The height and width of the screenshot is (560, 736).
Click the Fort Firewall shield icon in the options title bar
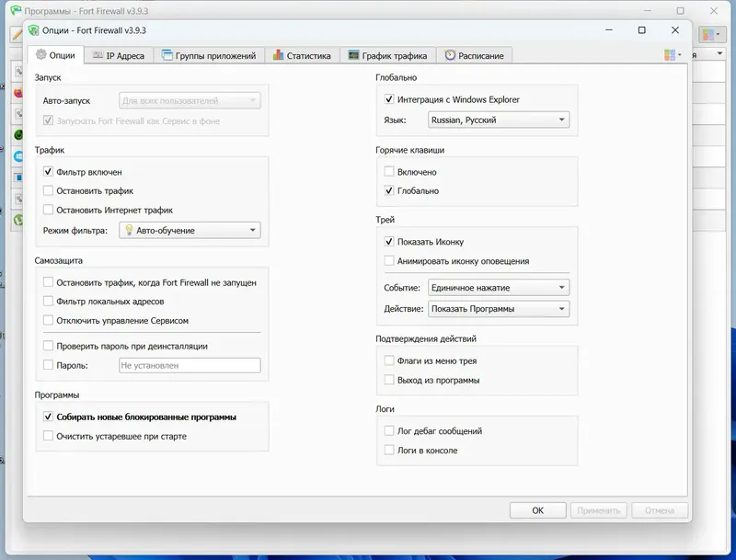[x=33, y=30]
